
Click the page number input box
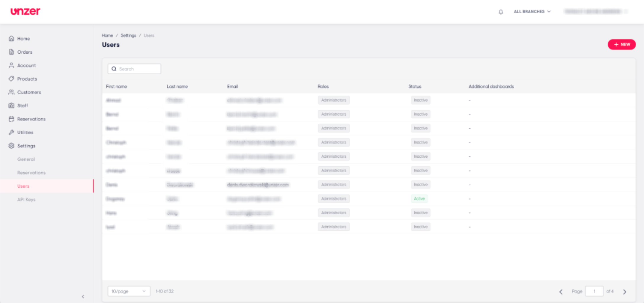[594, 291]
